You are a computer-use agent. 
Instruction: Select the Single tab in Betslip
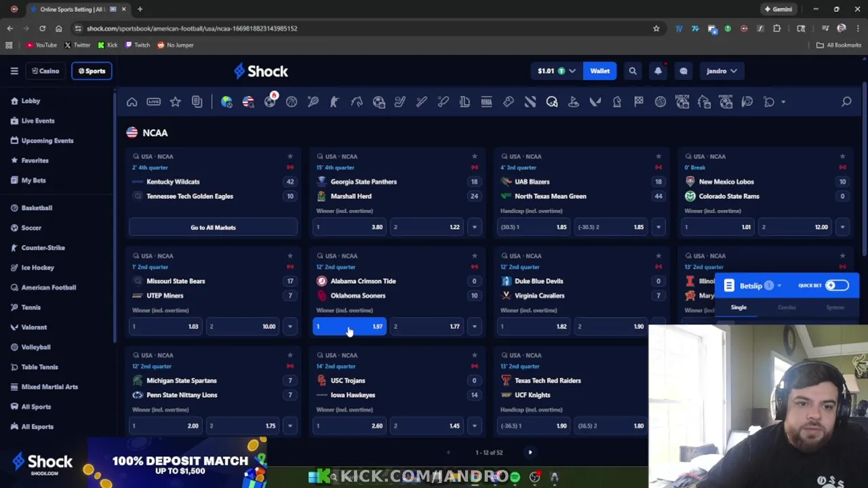click(x=738, y=308)
